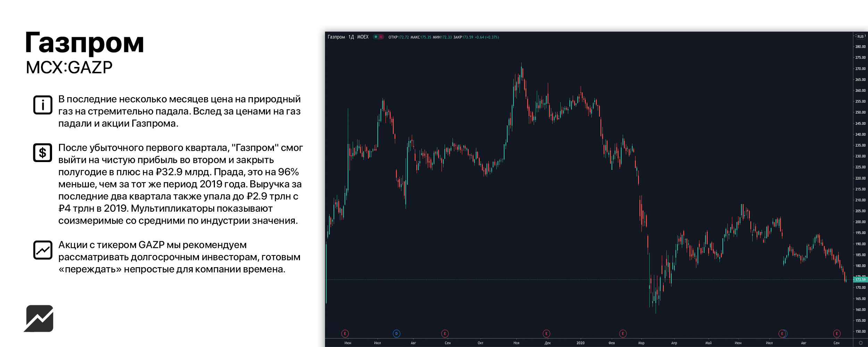This screenshot has height=347, width=868.
Task: Click the pink delayed-data wave icon
Action: point(381,37)
